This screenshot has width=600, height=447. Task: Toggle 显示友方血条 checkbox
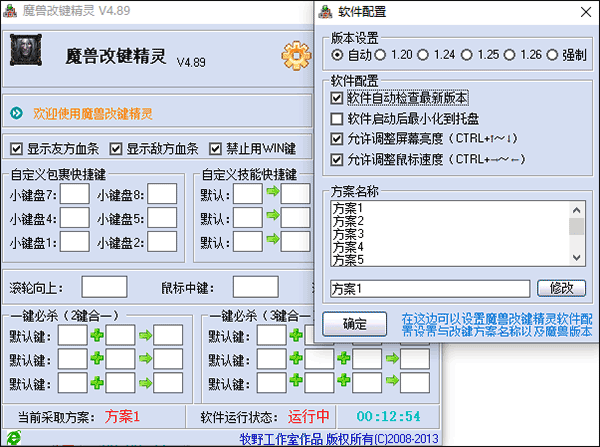(16, 148)
